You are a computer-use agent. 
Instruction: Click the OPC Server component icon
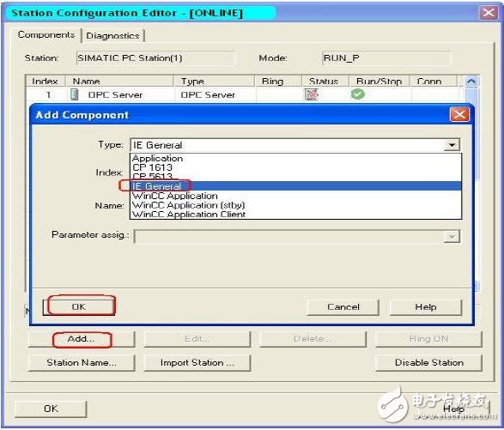[74, 94]
